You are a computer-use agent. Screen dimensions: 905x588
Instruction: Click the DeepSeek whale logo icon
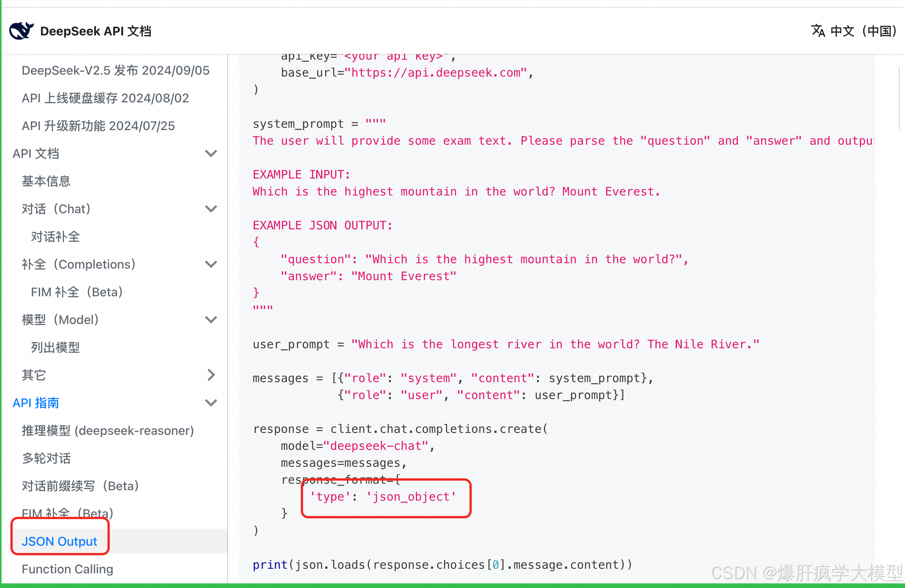click(21, 31)
